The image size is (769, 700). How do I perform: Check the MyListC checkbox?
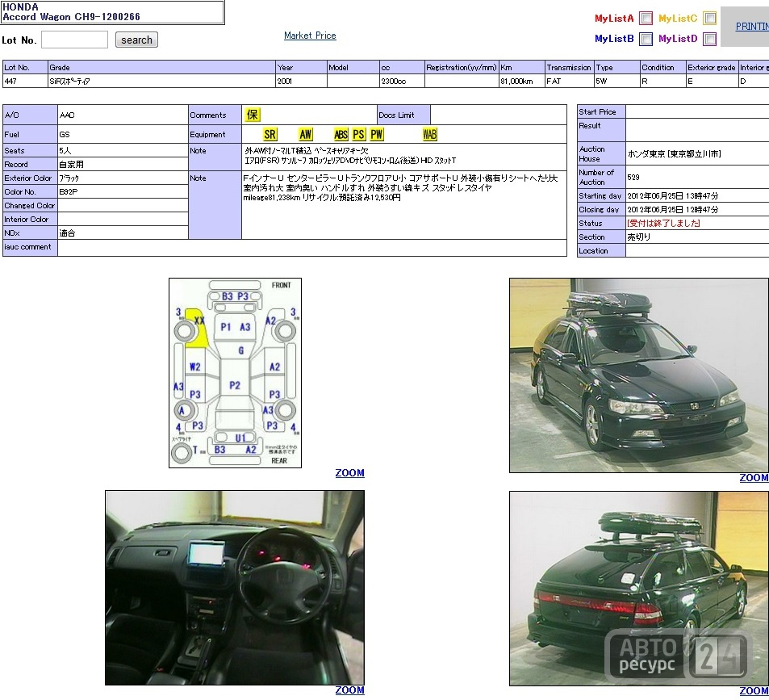pyautogui.click(x=709, y=18)
